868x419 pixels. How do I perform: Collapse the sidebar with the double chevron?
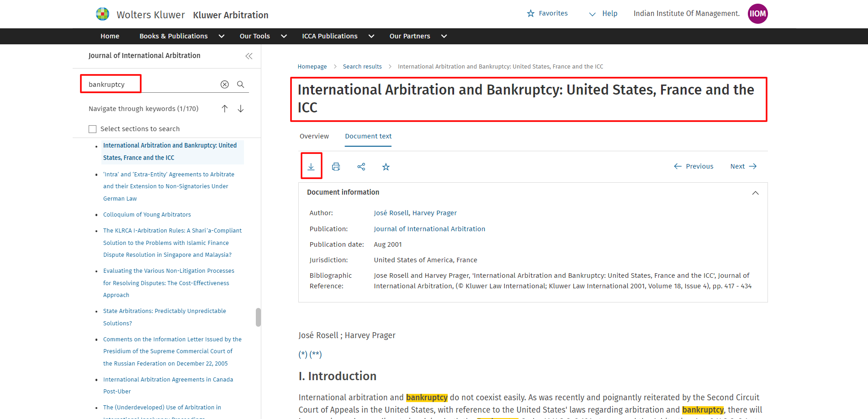click(249, 56)
